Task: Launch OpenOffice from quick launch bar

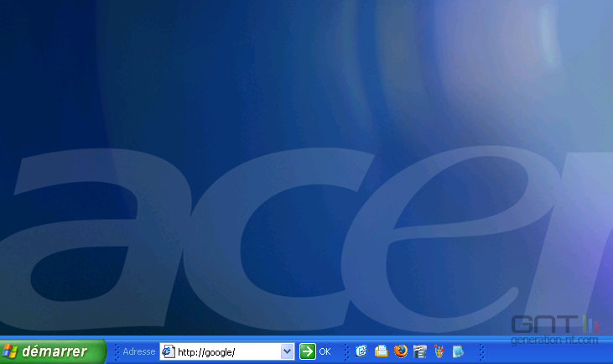Action: click(x=419, y=351)
